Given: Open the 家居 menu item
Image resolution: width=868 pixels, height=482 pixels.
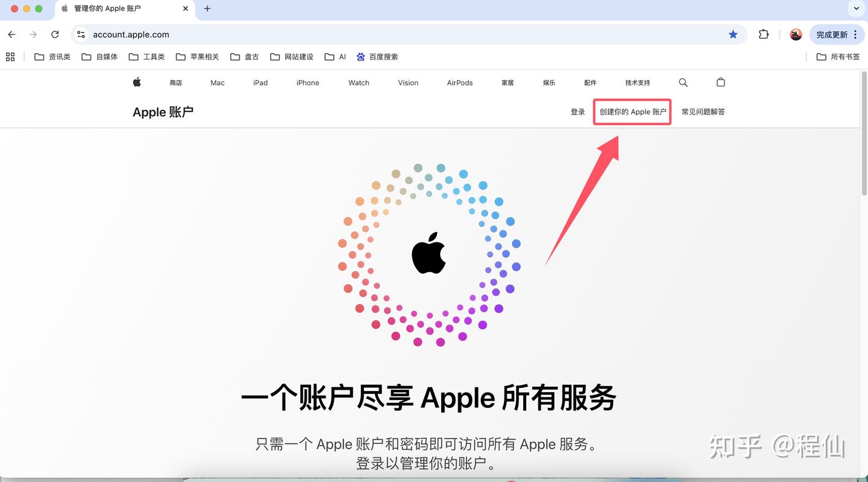Looking at the screenshot, I should pos(508,83).
